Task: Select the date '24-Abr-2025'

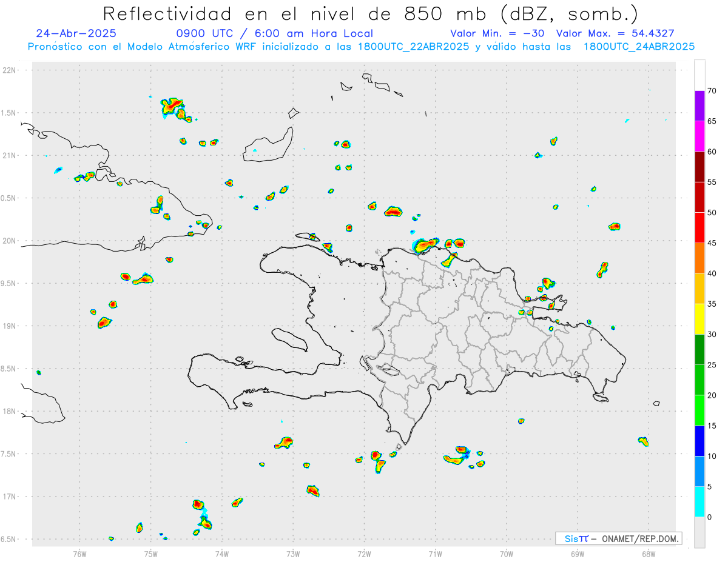Action: tap(76, 33)
